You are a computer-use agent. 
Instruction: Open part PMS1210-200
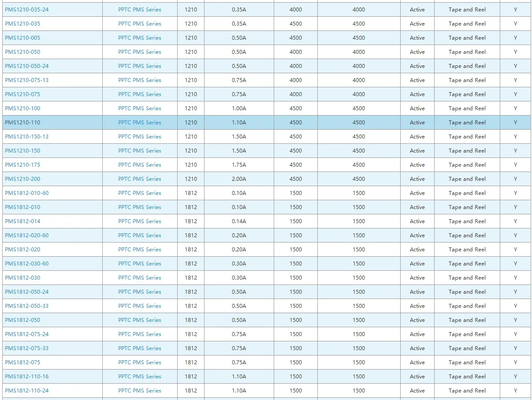(22, 179)
